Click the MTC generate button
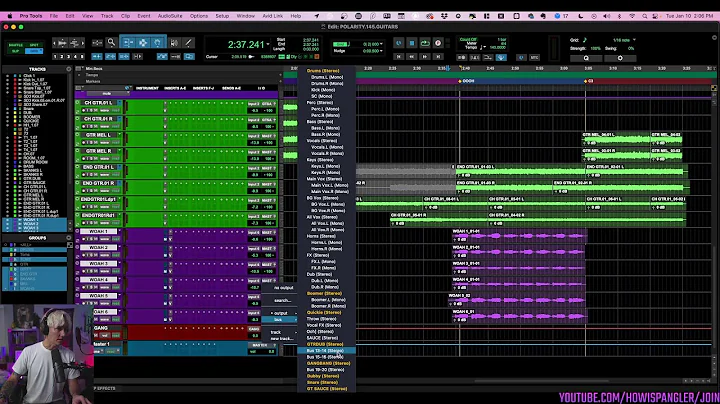The height and width of the screenshot is (404, 720). tap(534, 57)
